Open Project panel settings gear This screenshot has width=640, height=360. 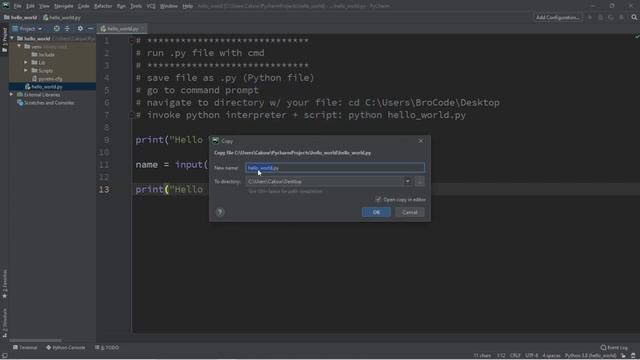80,29
